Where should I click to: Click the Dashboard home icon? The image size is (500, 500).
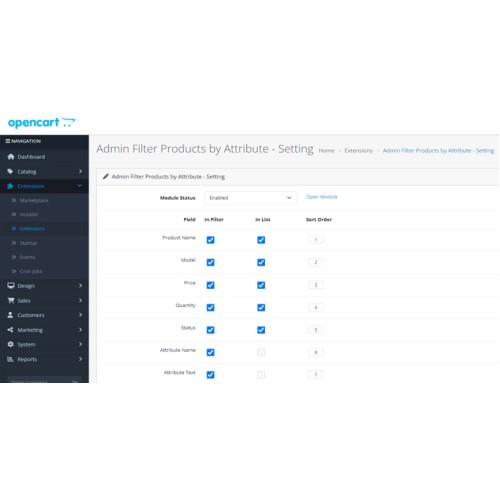tap(11, 157)
